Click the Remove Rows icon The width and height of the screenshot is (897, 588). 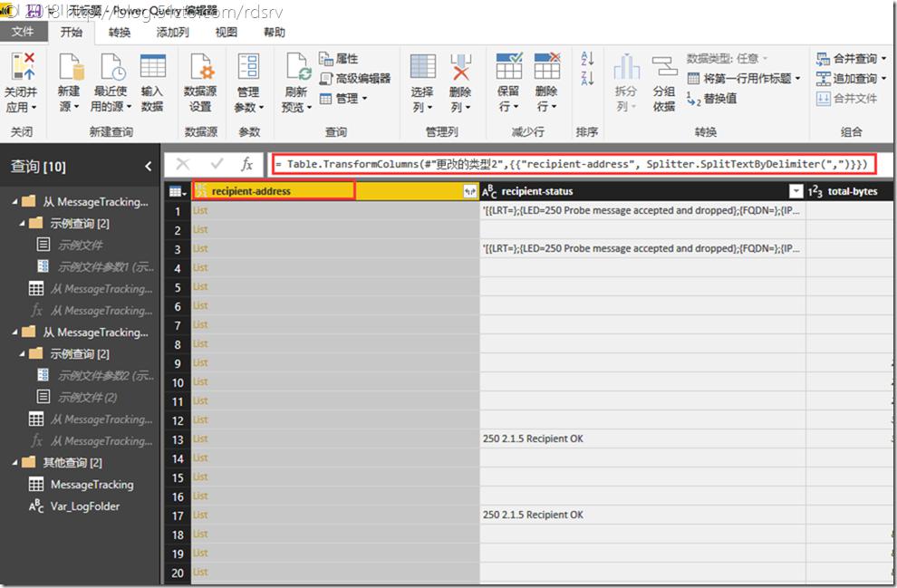tap(547, 66)
